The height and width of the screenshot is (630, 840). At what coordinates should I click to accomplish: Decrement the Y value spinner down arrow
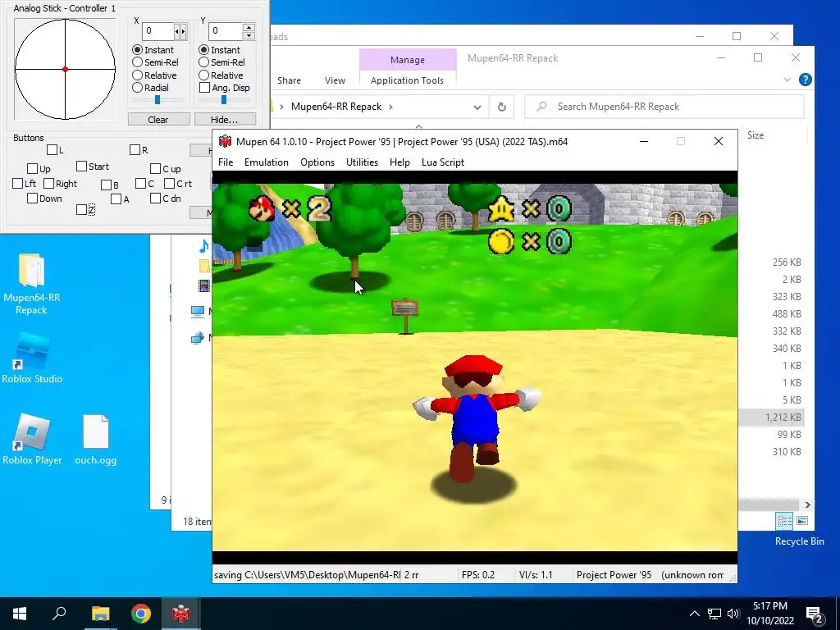[249, 35]
